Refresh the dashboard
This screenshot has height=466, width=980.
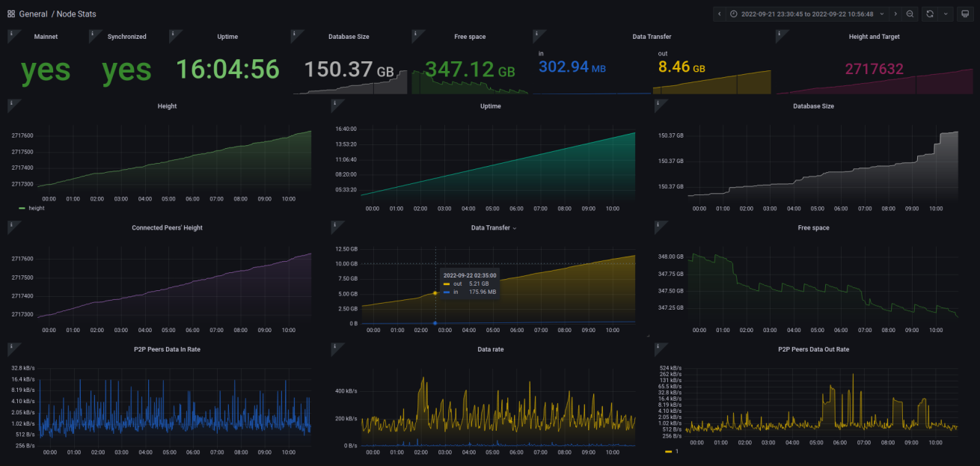pyautogui.click(x=930, y=13)
